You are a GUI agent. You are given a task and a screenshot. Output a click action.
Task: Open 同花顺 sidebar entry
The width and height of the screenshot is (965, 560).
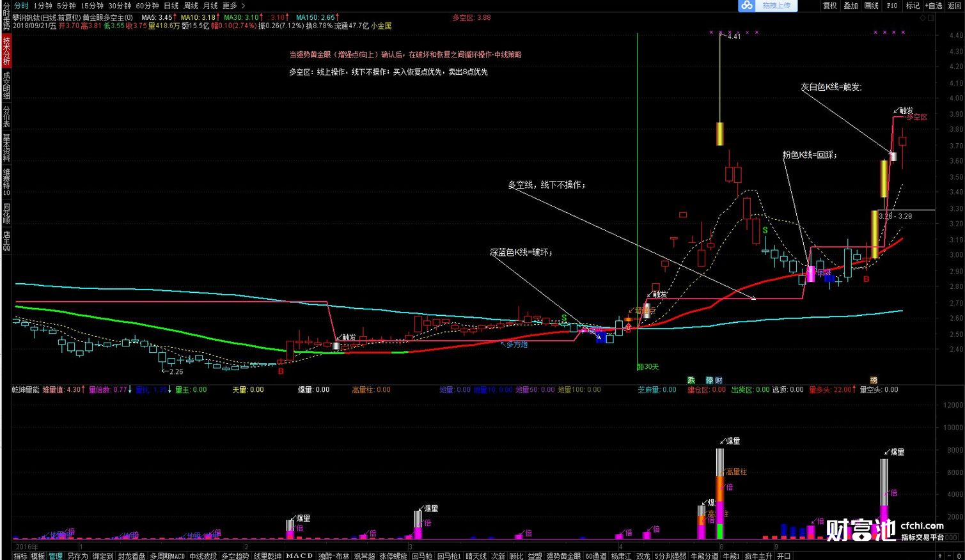point(6,213)
